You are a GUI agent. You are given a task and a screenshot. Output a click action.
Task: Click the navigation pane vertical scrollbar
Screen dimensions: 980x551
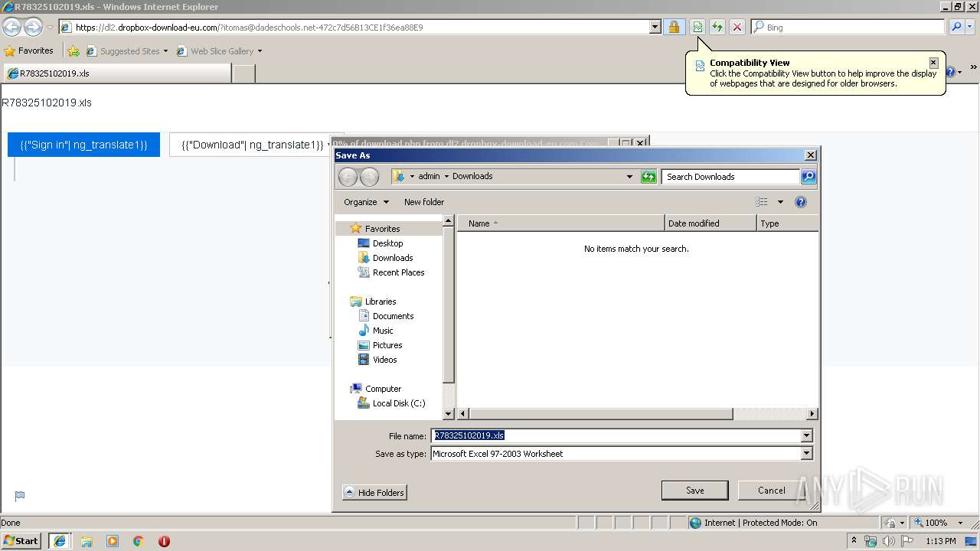pos(449,304)
